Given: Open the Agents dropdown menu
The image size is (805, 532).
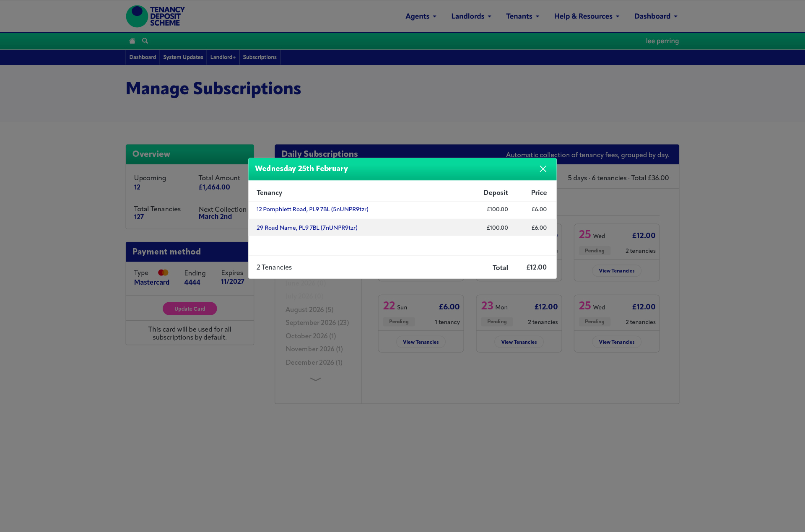Looking at the screenshot, I should click(x=421, y=16).
